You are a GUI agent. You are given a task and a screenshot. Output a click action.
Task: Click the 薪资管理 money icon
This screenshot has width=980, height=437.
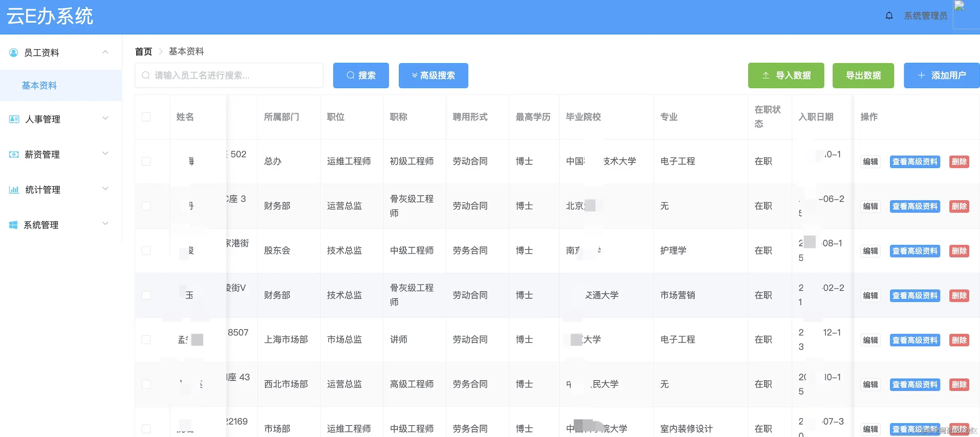point(14,154)
